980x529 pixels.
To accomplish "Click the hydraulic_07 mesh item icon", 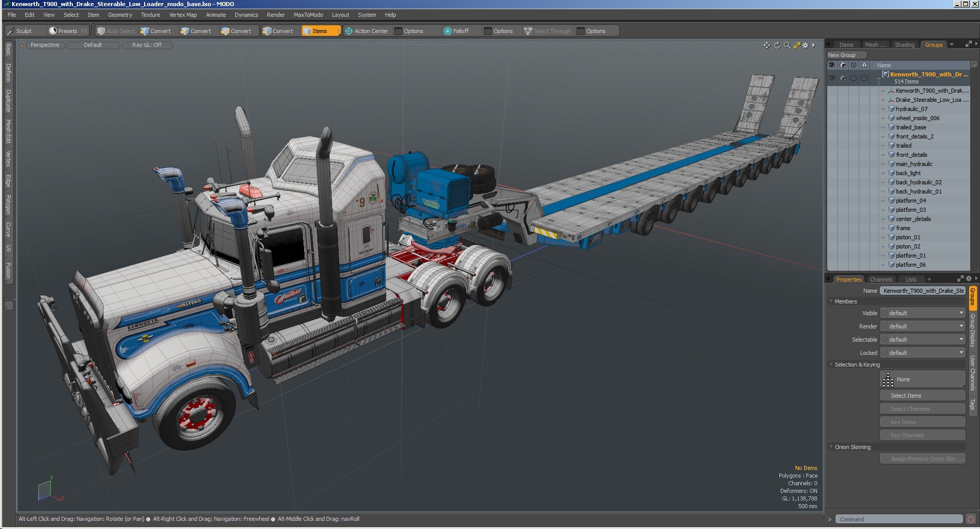I will point(892,109).
